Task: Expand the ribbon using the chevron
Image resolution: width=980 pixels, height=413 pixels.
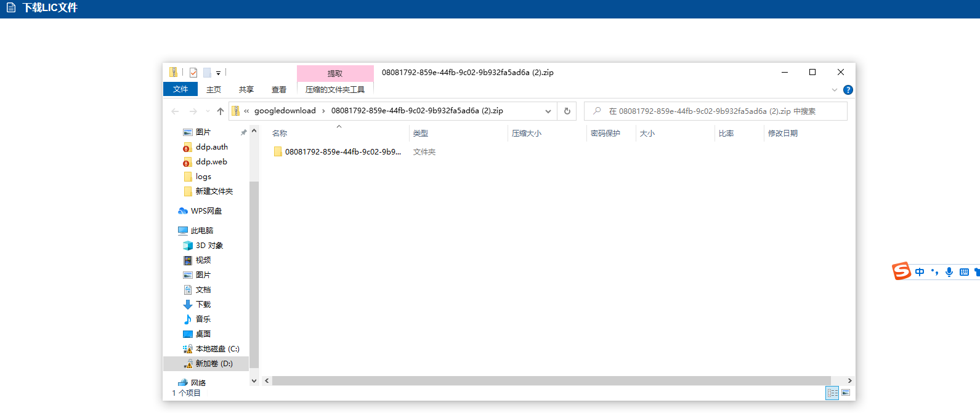Action: [835, 90]
